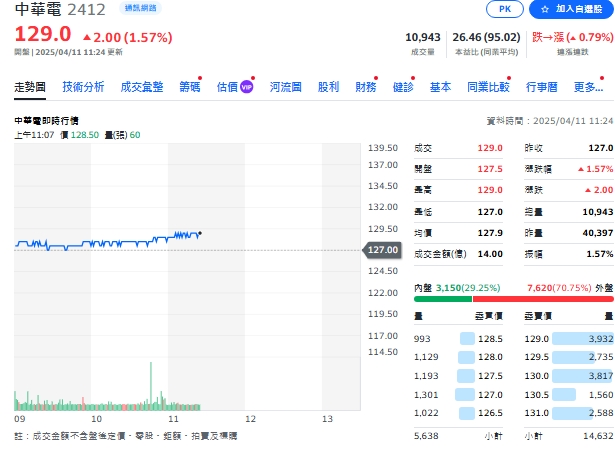Open the 行事曆 tab
This screenshot has width=615, height=454.
(x=542, y=87)
